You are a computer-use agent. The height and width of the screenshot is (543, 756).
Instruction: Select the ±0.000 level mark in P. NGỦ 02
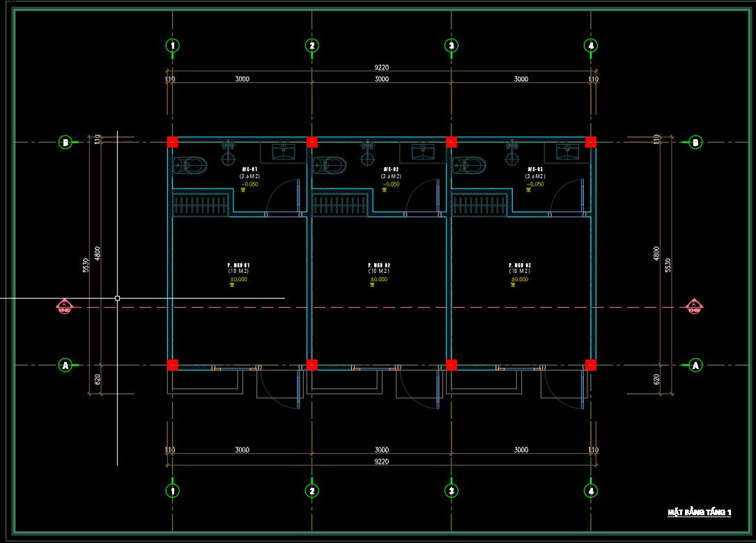pos(379,279)
